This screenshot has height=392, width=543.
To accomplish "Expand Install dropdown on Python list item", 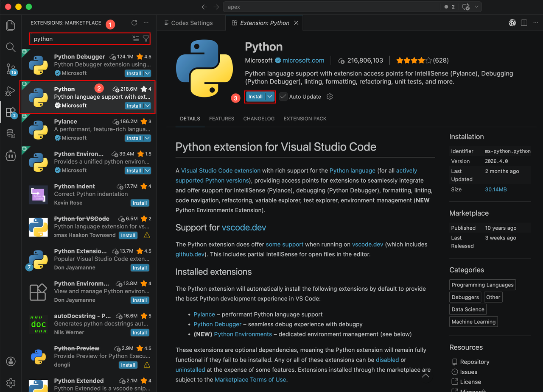I will [147, 106].
